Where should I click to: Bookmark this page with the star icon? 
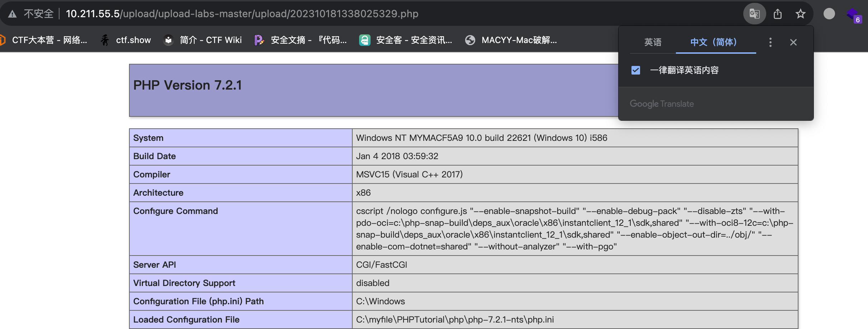tap(800, 14)
